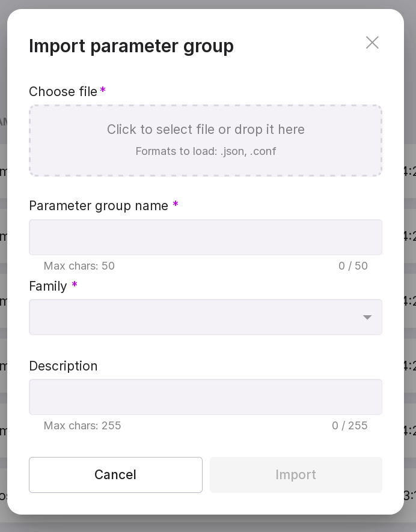The height and width of the screenshot is (532, 416).
Task: Click the 'Import parameter group' dialog title
Action: (131, 46)
